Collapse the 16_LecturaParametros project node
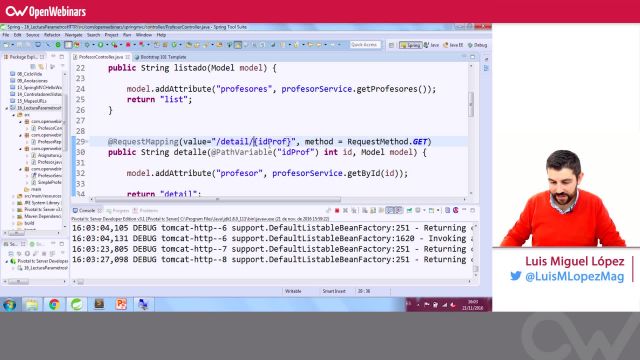Screen dimensions: 640x360 tap(7, 108)
